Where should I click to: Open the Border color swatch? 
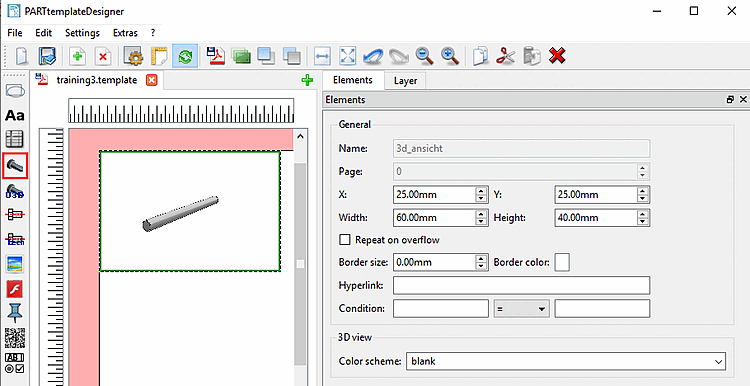562,263
